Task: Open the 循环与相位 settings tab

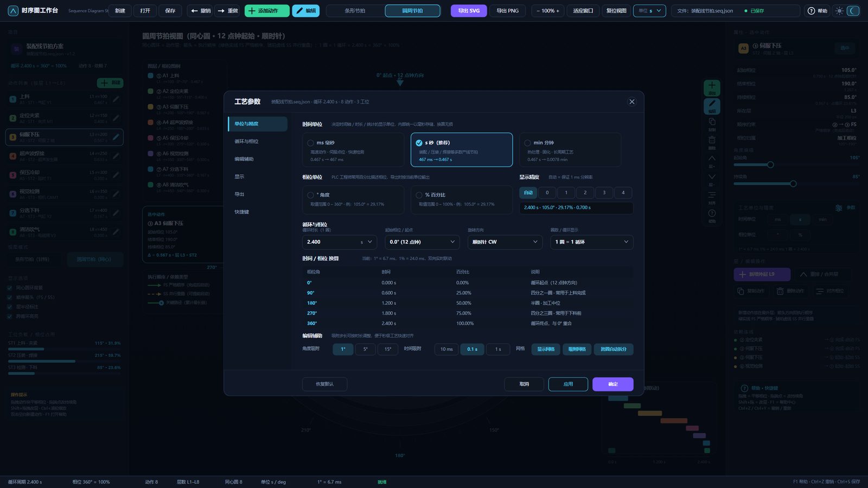Action: (x=258, y=142)
